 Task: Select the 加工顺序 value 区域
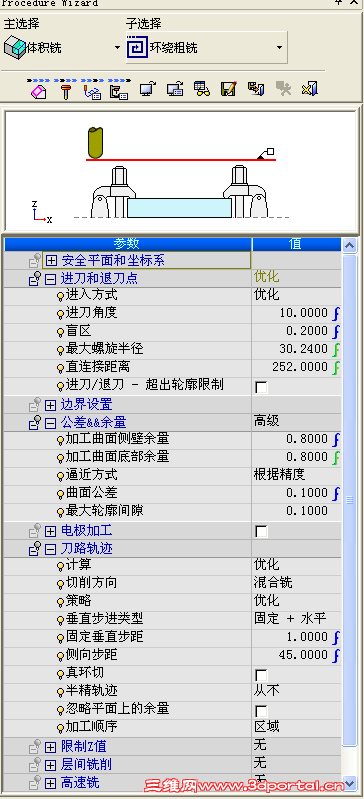coord(267,727)
